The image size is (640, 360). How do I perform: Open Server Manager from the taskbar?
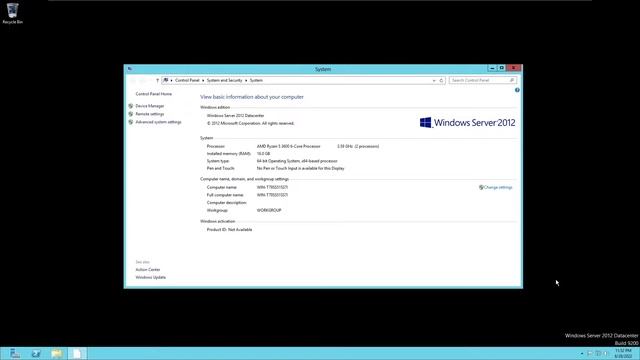(x=15, y=353)
